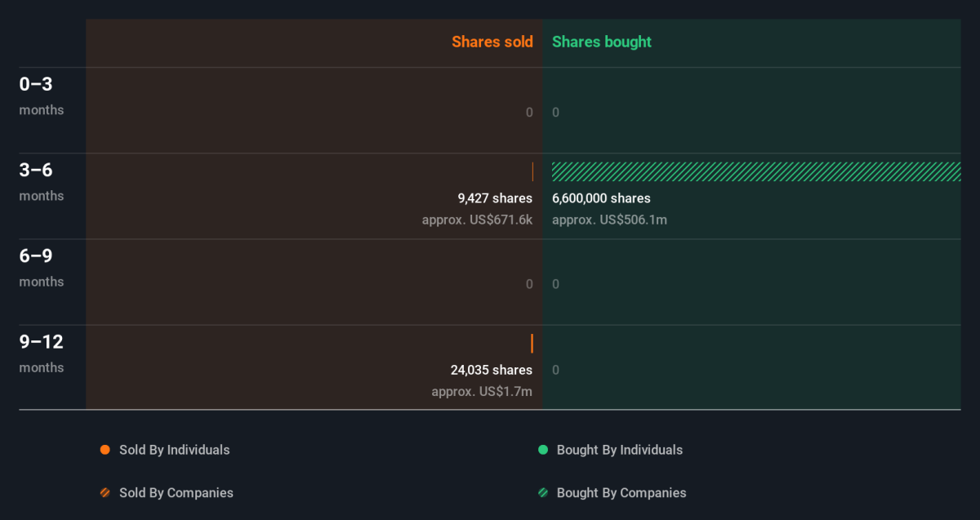The width and height of the screenshot is (980, 520).
Task: Toggle the Bought By Companies legend label
Action: click(x=621, y=493)
